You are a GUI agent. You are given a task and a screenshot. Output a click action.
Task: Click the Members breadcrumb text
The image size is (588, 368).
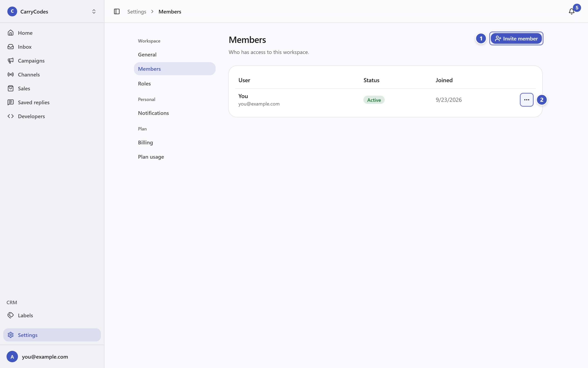pos(170,11)
